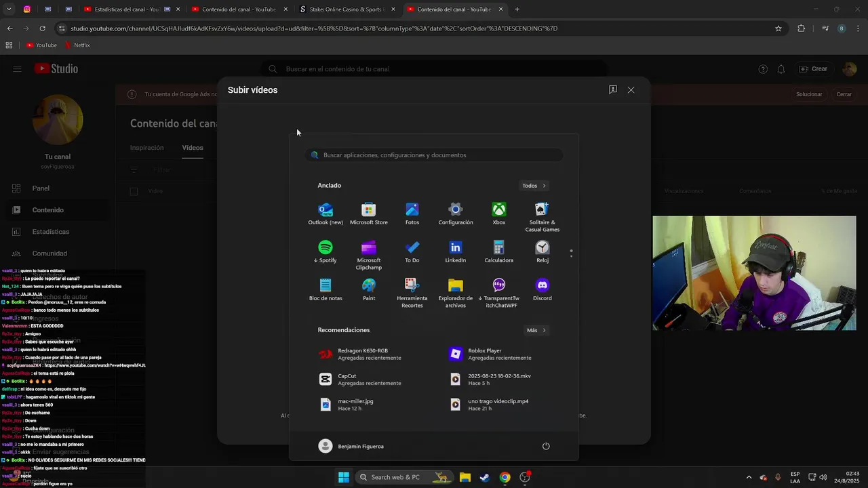Open Steam from taskbar

(x=485, y=477)
